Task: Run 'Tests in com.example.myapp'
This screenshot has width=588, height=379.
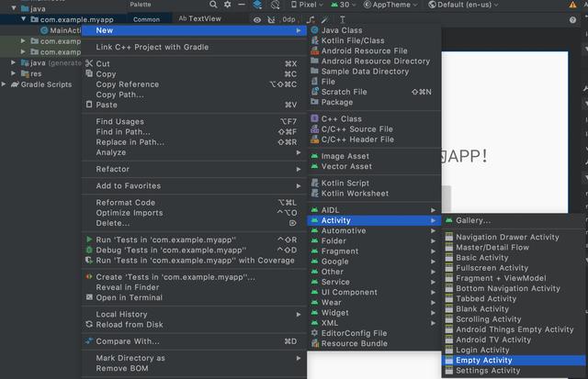Action: 194,240
